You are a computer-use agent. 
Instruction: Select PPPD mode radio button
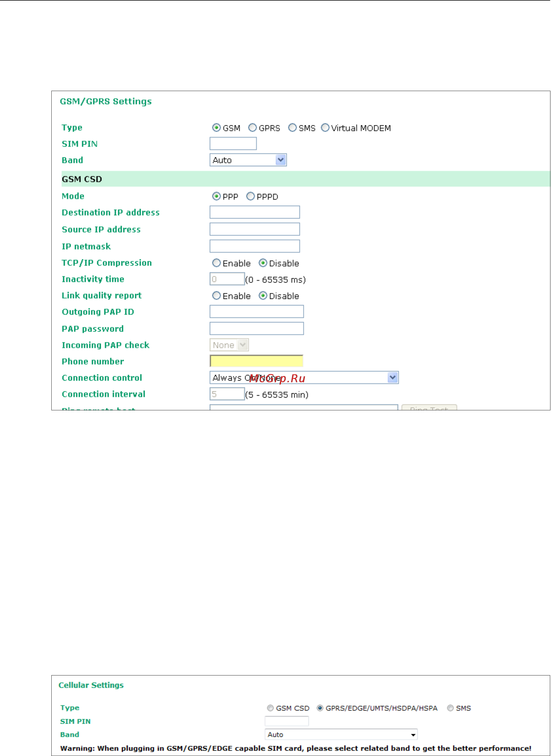click(251, 196)
